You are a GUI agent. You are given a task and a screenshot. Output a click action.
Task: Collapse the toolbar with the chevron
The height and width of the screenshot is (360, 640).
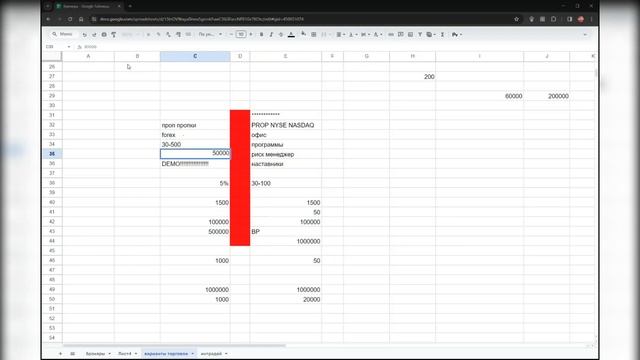[585, 35]
